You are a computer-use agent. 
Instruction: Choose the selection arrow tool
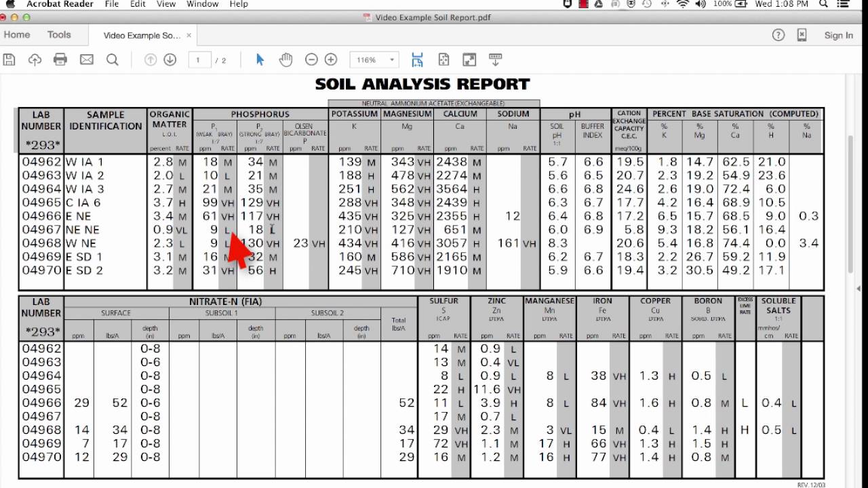point(260,60)
